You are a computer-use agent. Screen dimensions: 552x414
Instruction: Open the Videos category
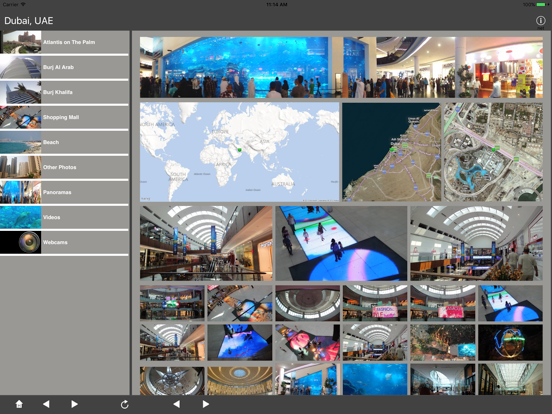pos(64,217)
